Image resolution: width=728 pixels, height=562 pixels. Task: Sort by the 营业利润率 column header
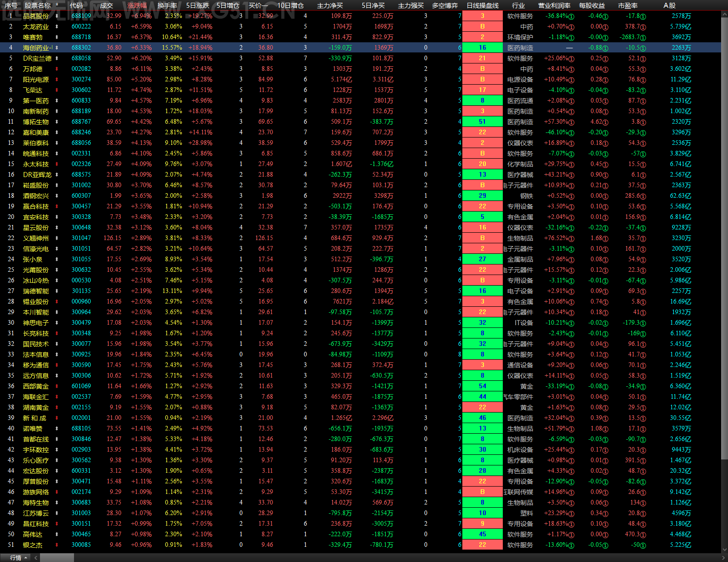click(554, 6)
